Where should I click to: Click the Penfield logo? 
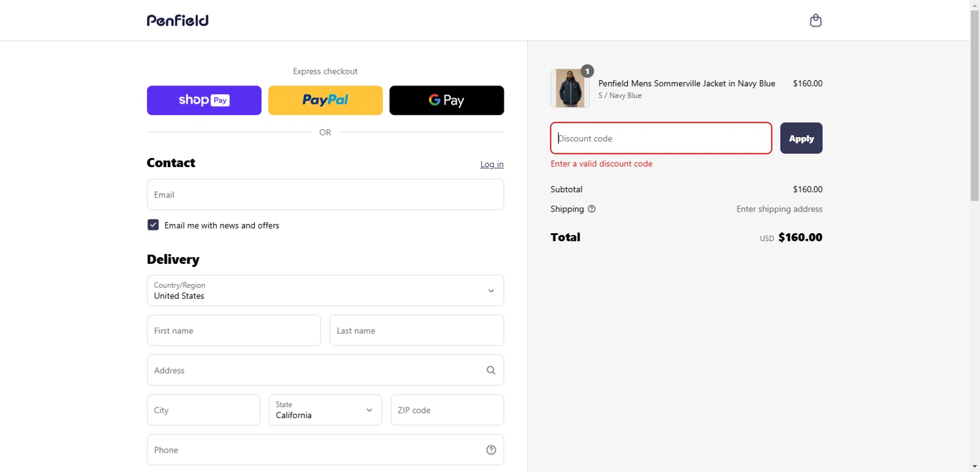click(x=178, y=20)
